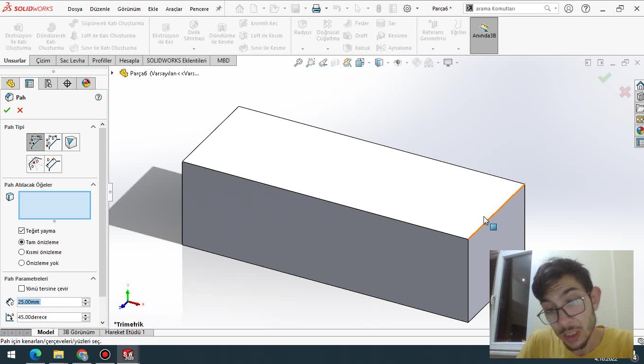The height and width of the screenshot is (364, 644).
Task: Open the FeatureManager design tree tab
Action: [10, 83]
